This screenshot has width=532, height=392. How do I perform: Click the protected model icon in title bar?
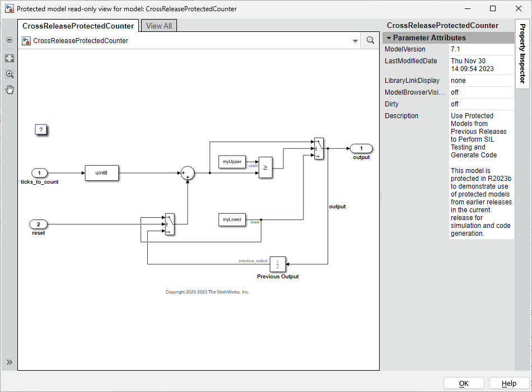[x=8, y=8]
